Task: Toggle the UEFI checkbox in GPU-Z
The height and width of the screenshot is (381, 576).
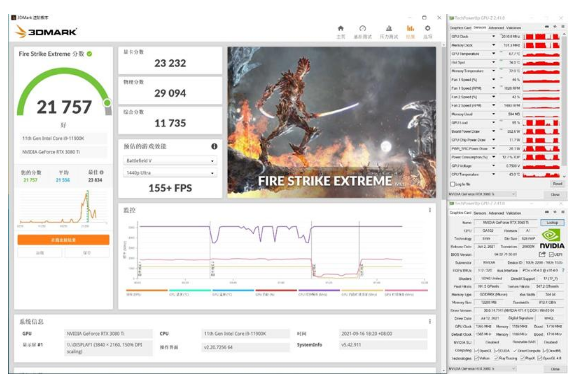Action: coord(551,254)
